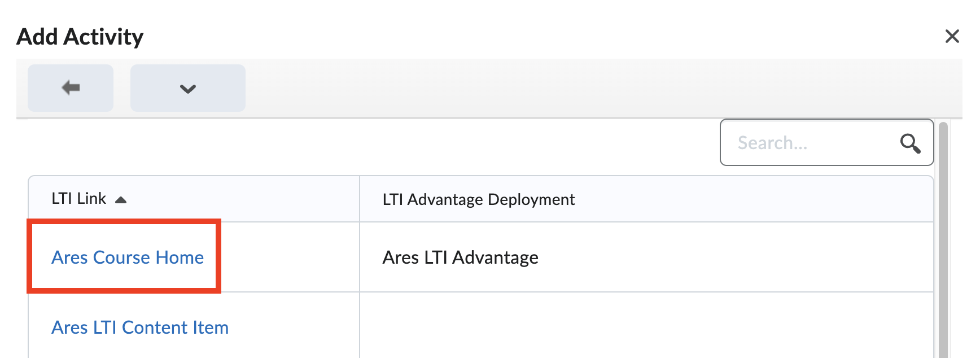Screen dimensions: 980x358
Task: Select the LTI Advantage Deployment column header
Action: pos(479,199)
